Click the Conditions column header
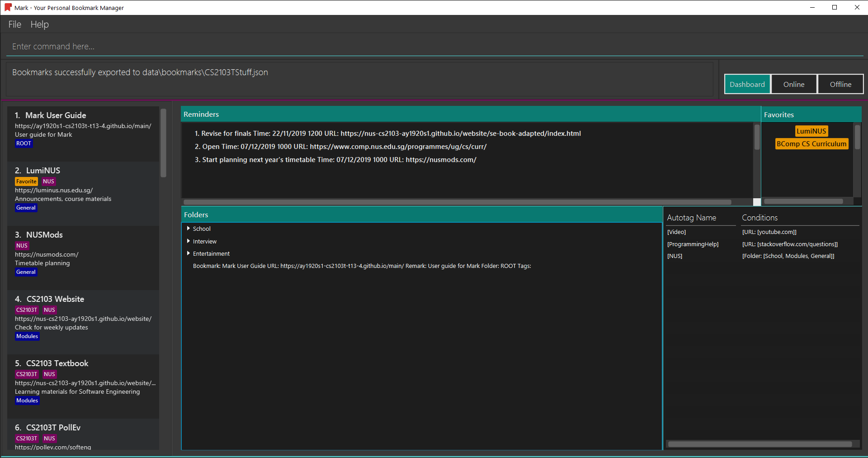The image size is (868, 458). [760, 218]
